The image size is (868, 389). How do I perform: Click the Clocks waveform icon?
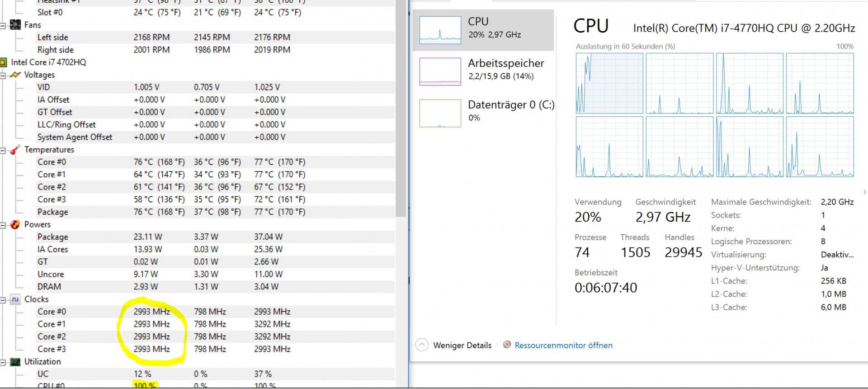pyautogui.click(x=15, y=299)
